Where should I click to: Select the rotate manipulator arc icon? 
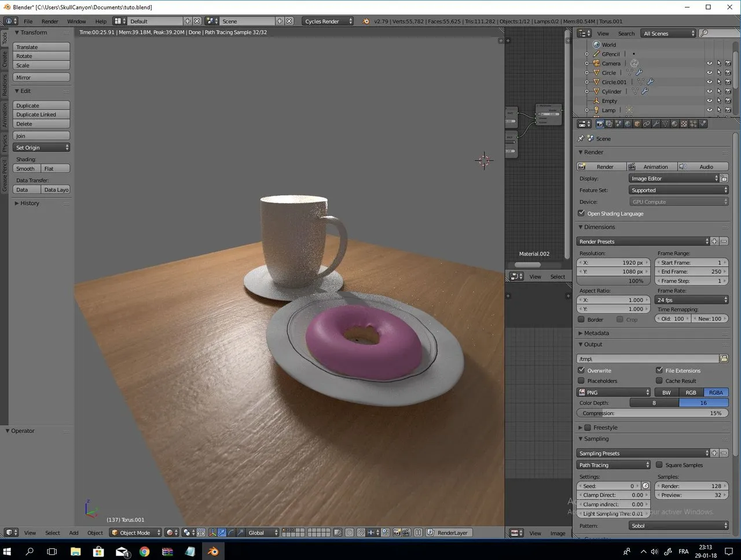click(x=230, y=533)
